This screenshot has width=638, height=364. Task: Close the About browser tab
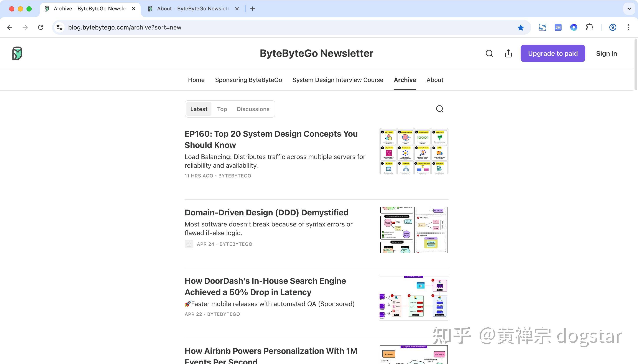pyautogui.click(x=237, y=9)
